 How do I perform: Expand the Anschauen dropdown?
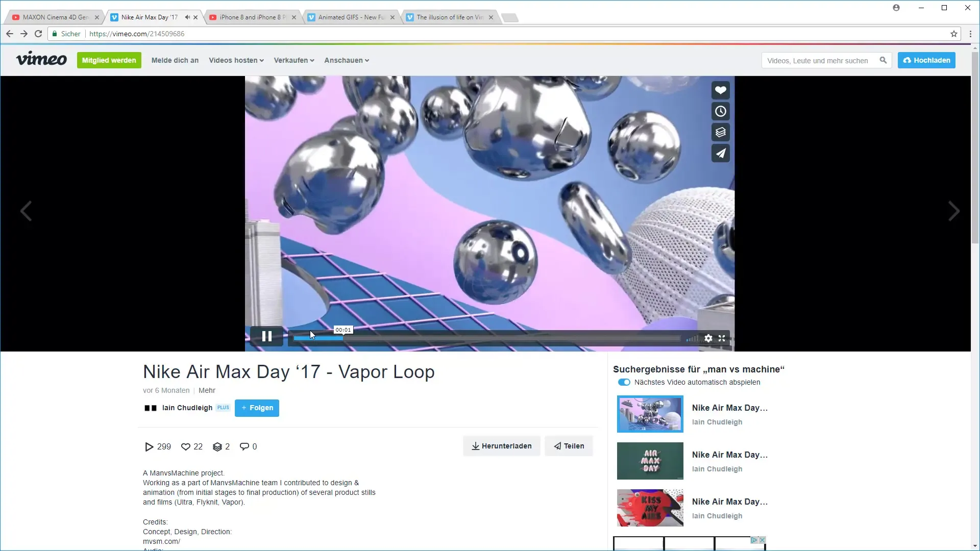(x=347, y=60)
